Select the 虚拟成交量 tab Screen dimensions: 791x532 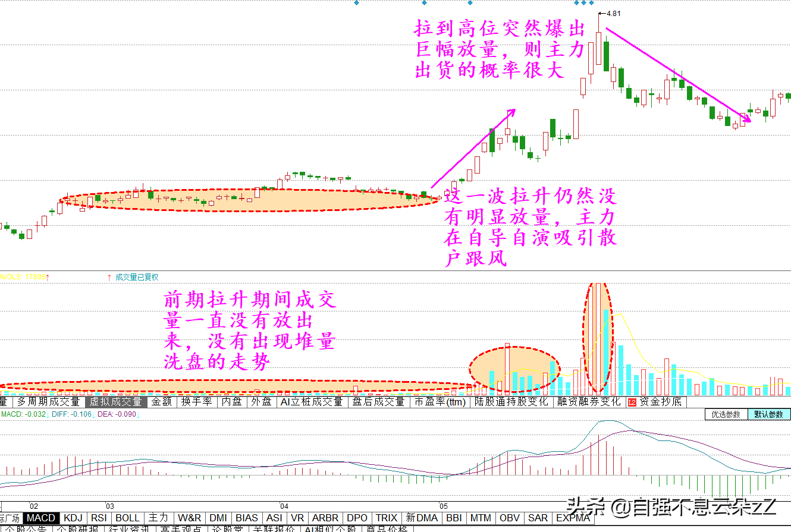(x=115, y=402)
